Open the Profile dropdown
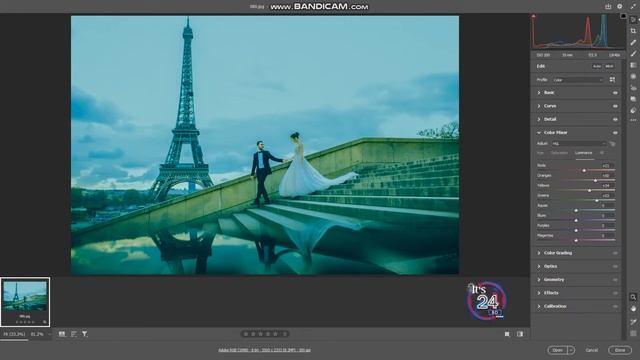Image resolution: width=640 pixels, height=360 pixels. (x=578, y=80)
